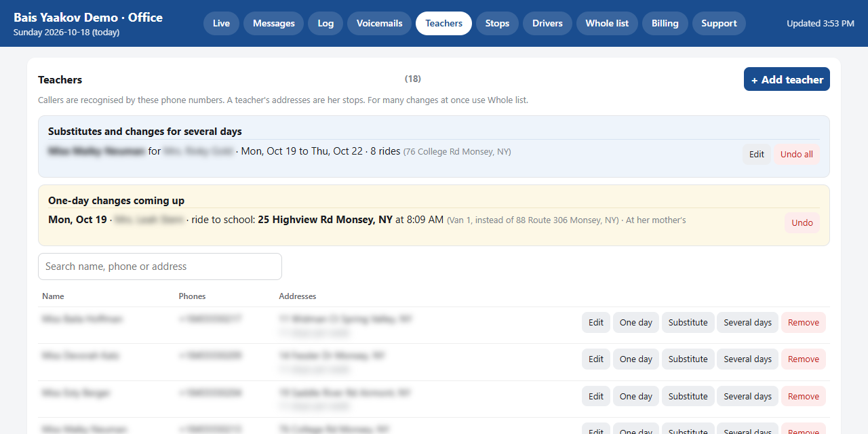Click Several days in the third teacher row
The height and width of the screenshot is (434, 868).
pos(748,397)
